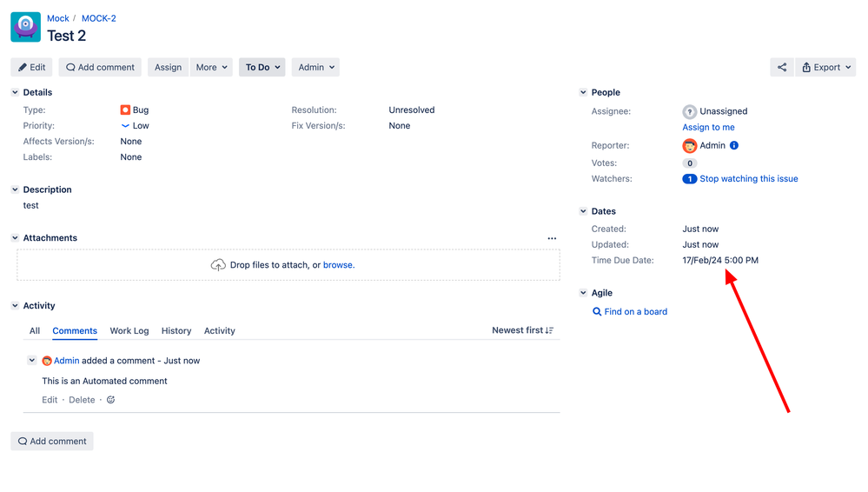Click 'This is an Automated comment' text
Image resolution: width=868 pixels, height=492 pixels.
(x=104, y=382)
